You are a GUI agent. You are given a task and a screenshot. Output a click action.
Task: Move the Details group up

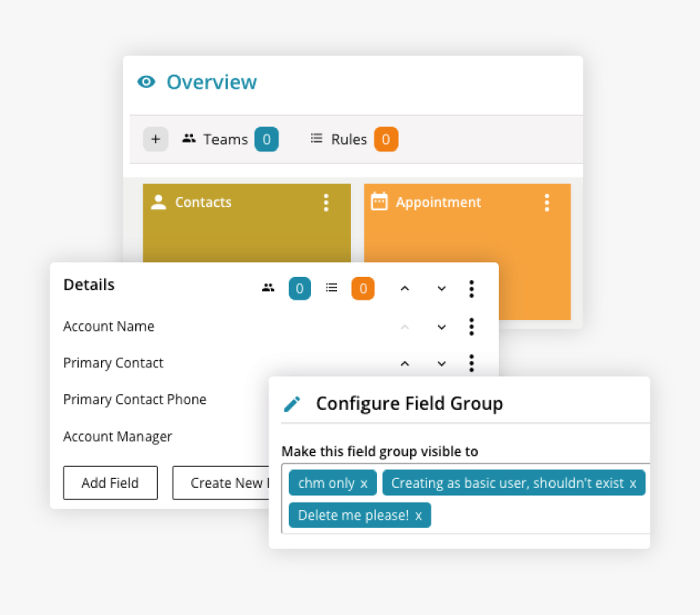coord(405,288)
